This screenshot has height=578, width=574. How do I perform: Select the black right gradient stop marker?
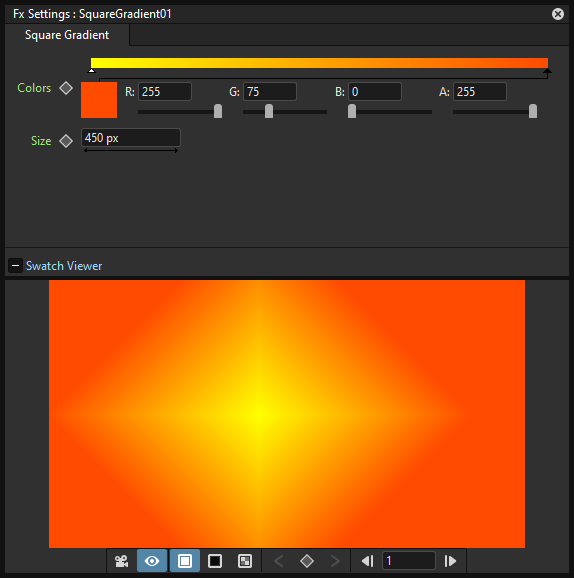[547, 71]
